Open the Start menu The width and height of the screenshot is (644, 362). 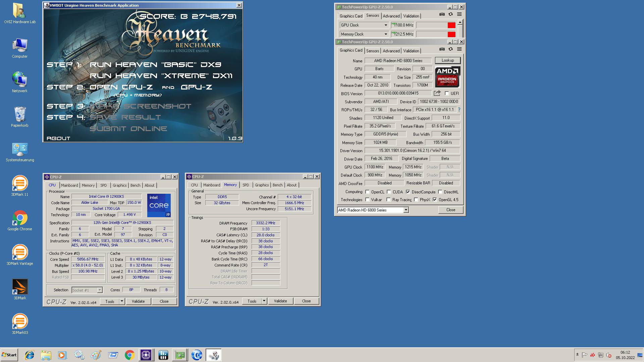[x=9, y=355]
